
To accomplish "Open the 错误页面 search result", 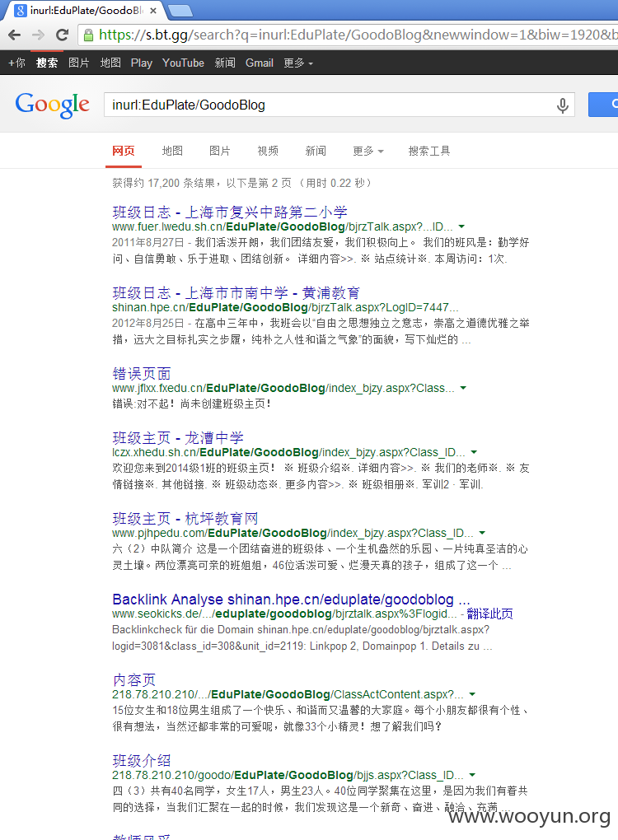I will (x=142, y=373).
